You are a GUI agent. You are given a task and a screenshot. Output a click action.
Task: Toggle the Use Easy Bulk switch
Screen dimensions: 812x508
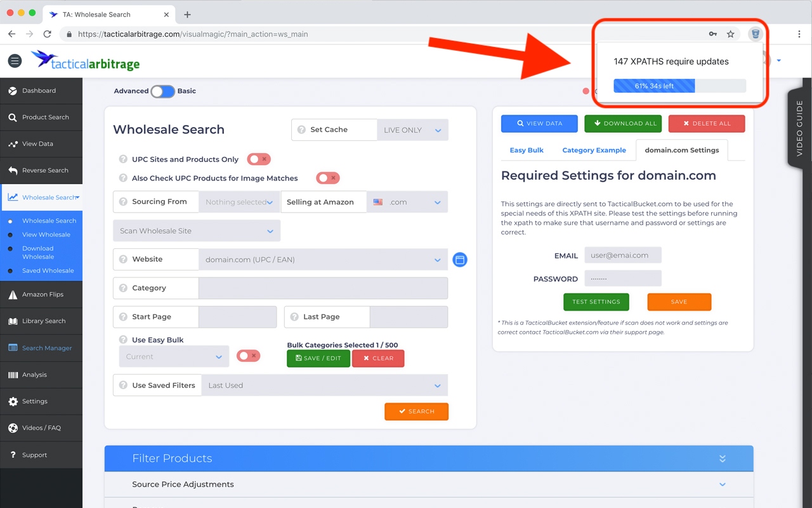click(249, 356)
